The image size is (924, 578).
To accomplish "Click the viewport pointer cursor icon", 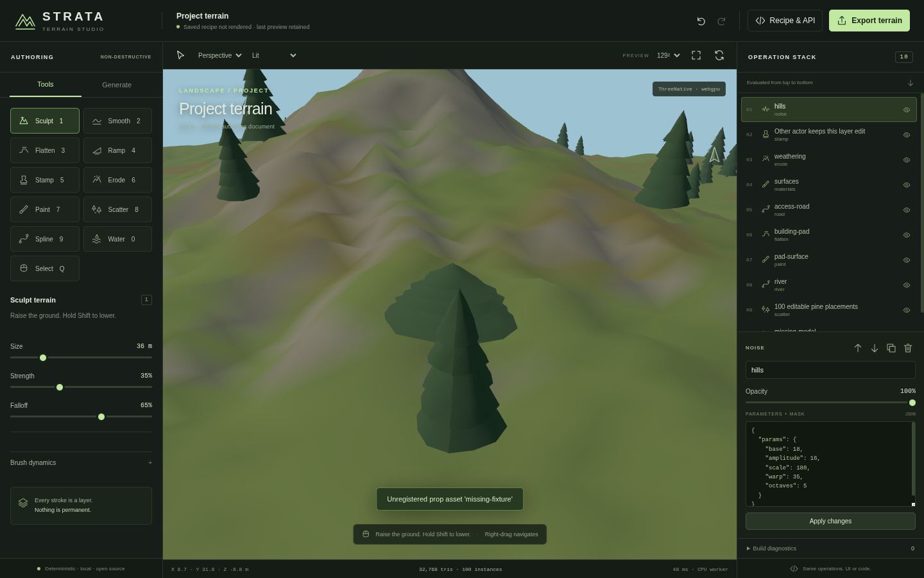I will click(x=181, y=55).
